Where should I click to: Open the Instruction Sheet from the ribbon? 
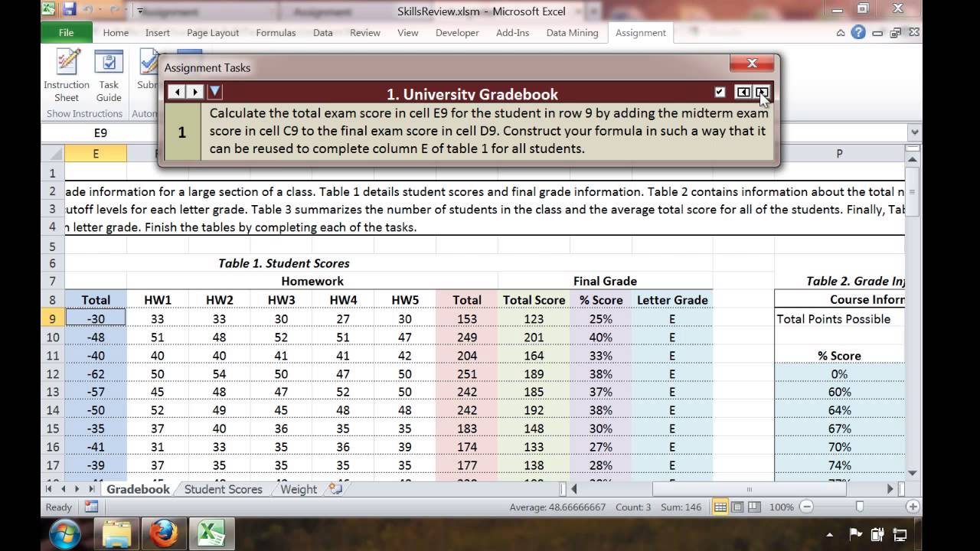(67, 76)
